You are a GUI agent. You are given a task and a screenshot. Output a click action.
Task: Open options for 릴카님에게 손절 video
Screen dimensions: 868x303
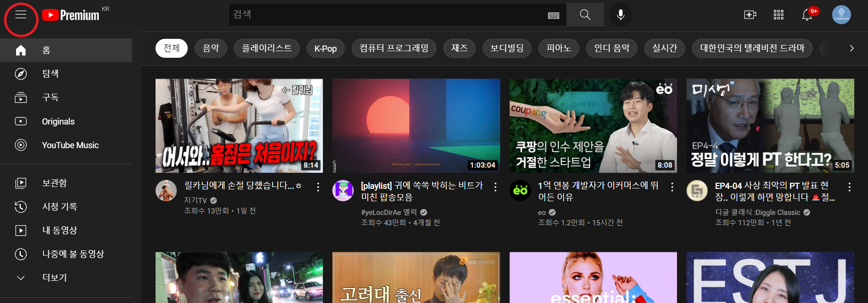click(318, 187)
